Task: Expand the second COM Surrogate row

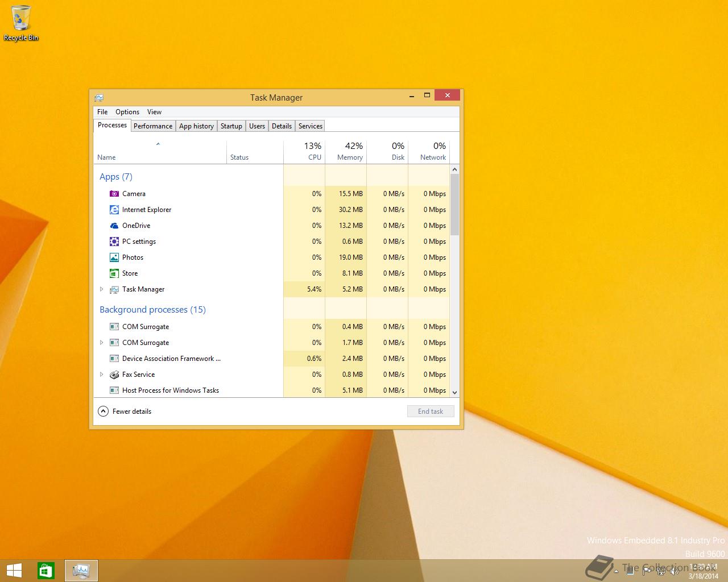Action: pyautogui.click(x=102, y=343)
